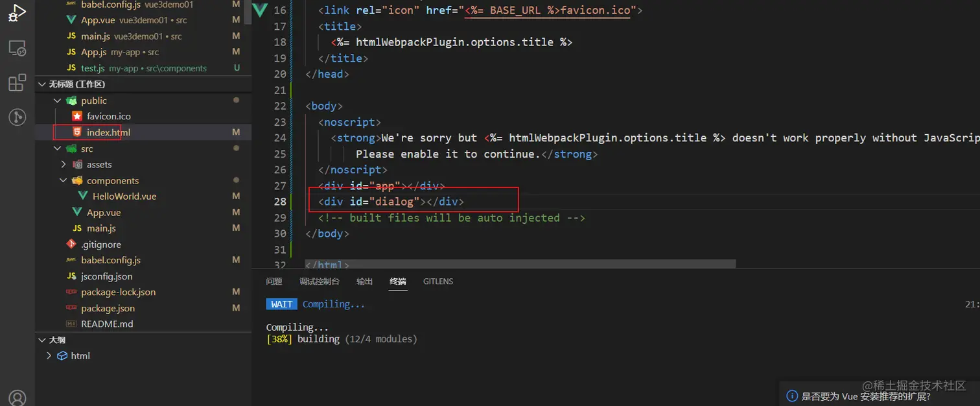
Task: Click the git icon beside .gitignore
Action: coord(71,244)
